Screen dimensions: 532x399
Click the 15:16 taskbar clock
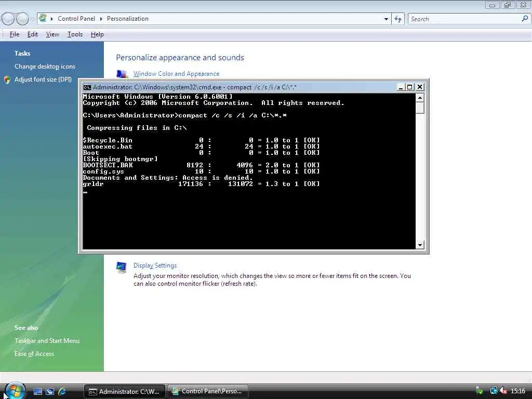pos(518,391)
